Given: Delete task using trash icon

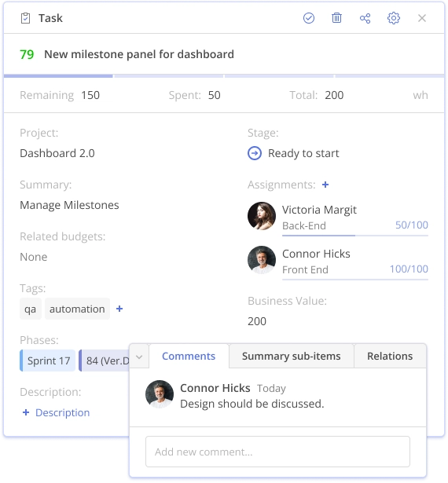Looking at the screenshot, I should click(336, 18).
